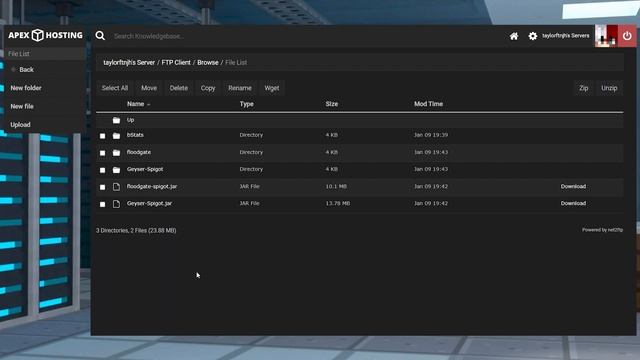Click the Jan 09 19:39 time cell
Viewport: 640px width, 360px height.
pos(431,135)
